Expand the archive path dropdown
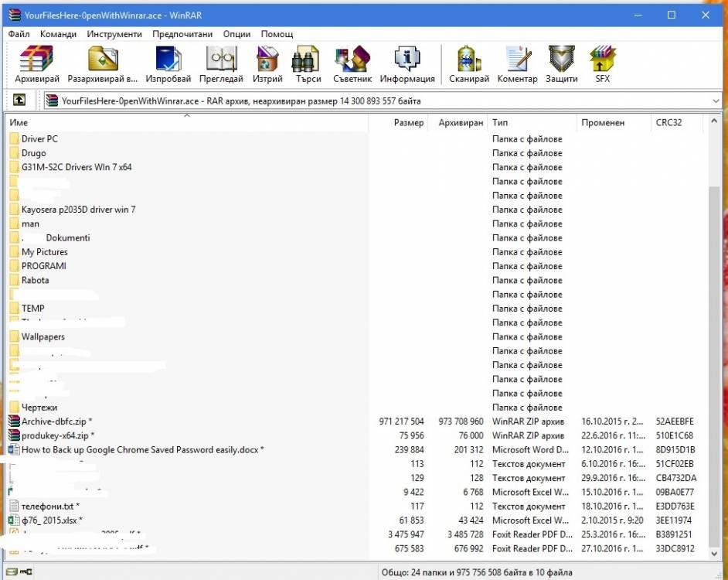Screen dimensions: 728x580 pos(715,101)
